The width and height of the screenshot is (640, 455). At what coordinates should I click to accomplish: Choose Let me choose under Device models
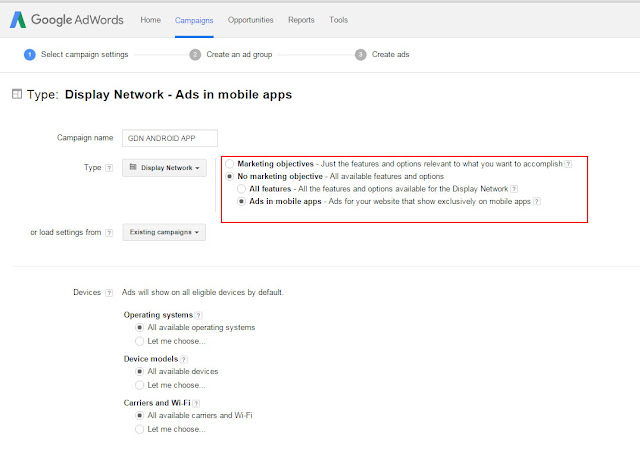140,385
